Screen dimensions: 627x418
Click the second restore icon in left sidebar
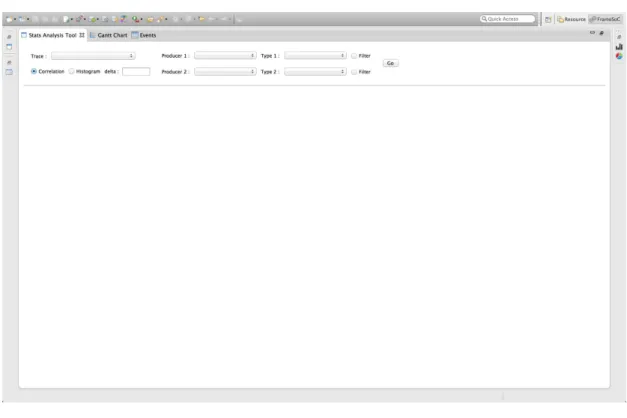(9, 62)
